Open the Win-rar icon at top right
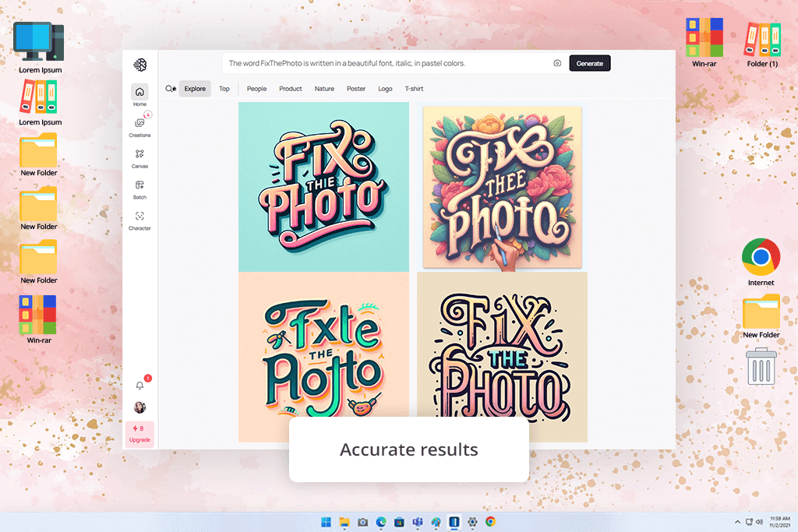This screenshot has height=532, width=798. (x=704, y=43)
